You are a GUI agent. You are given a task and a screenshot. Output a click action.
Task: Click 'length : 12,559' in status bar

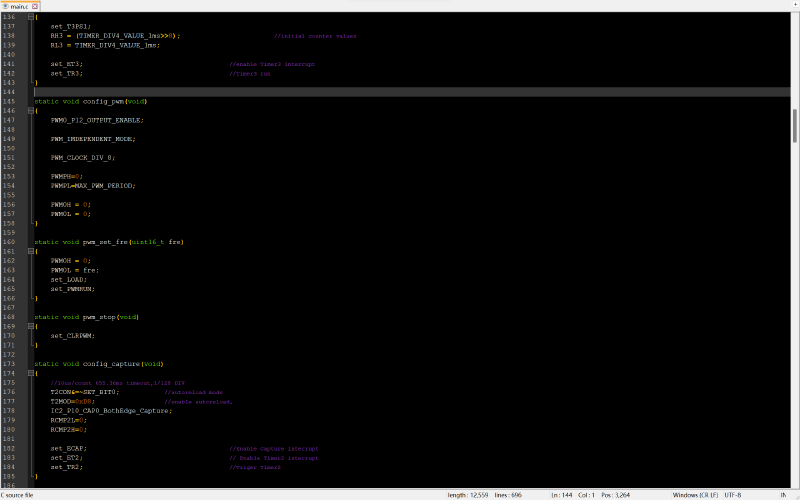click(467, 495)
